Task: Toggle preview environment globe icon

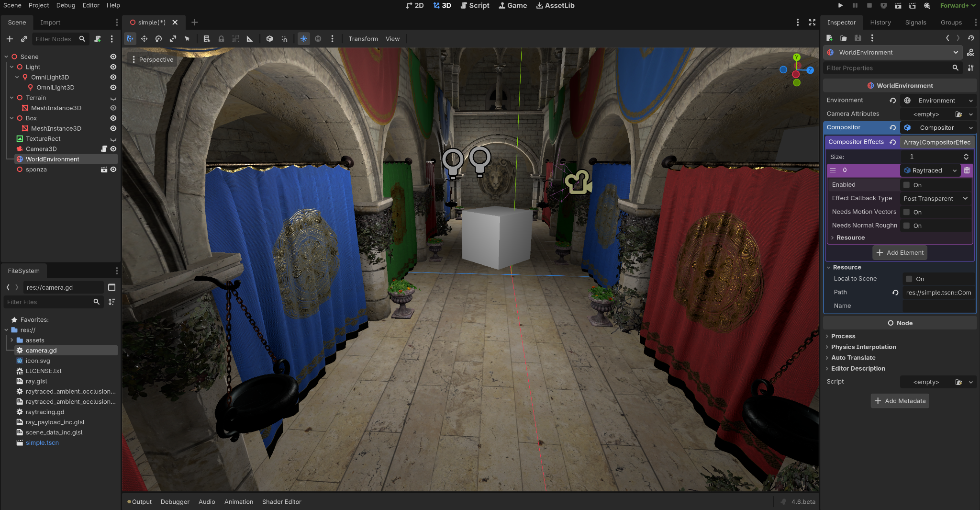Action: 318,39
